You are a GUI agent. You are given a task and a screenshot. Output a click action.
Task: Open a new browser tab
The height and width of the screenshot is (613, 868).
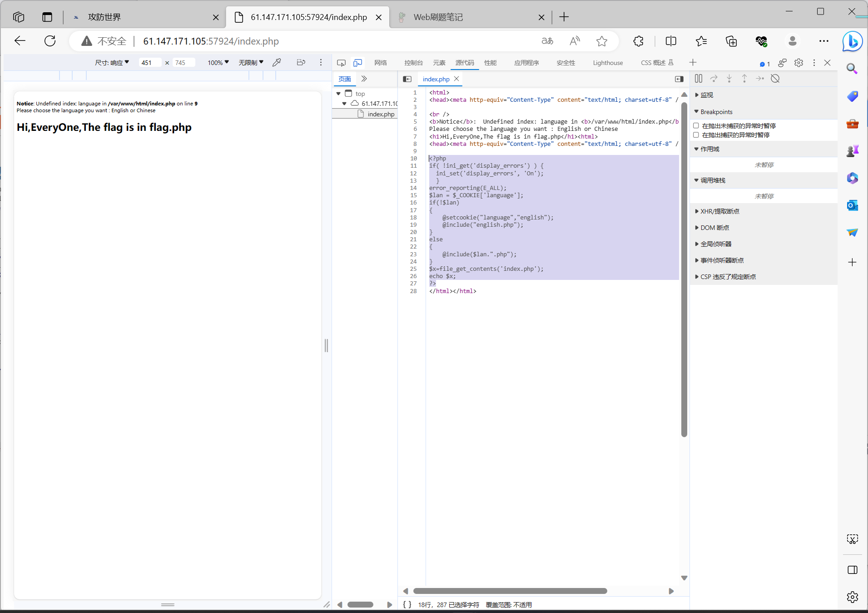[564, 17]
